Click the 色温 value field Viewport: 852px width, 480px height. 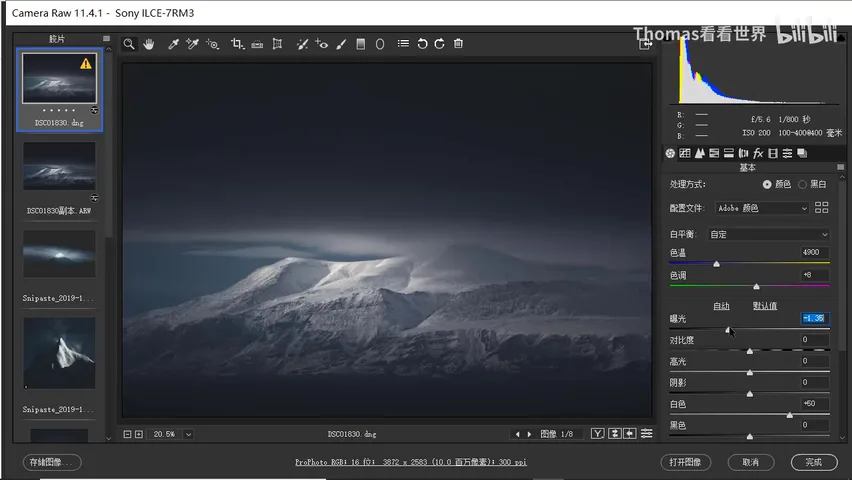point(815,252)
